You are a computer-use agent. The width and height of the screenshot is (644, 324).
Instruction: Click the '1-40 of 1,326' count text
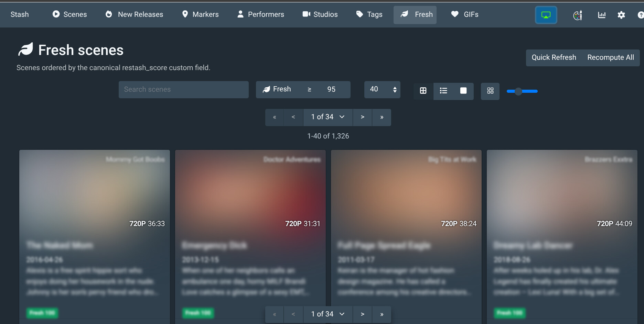pyautogui.click(x=328, y=136)
